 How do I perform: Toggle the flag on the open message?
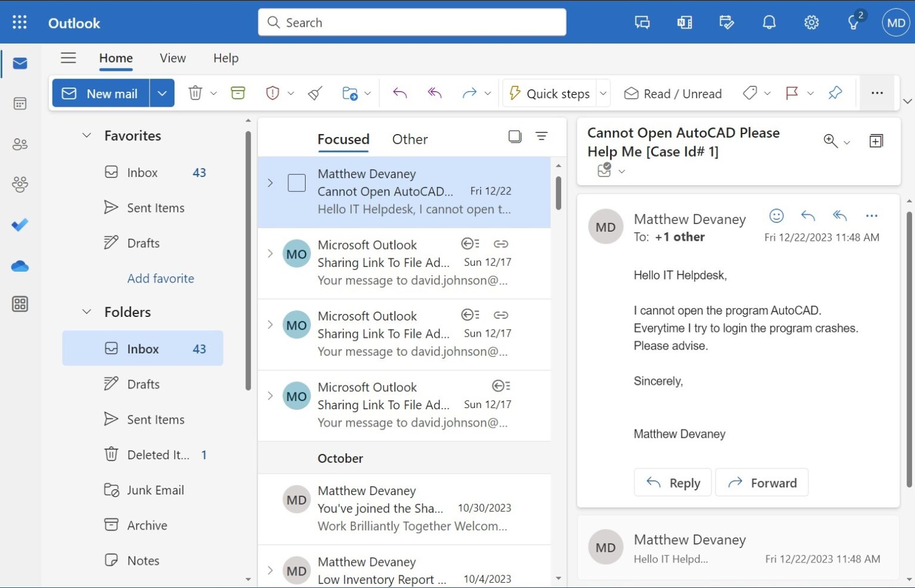(792, 93)
